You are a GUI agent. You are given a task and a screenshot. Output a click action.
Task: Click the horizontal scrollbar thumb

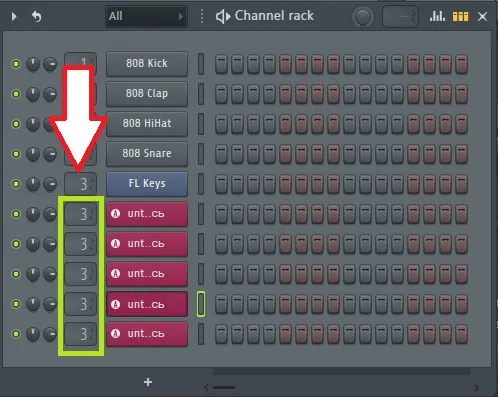[x=224, y=387]
